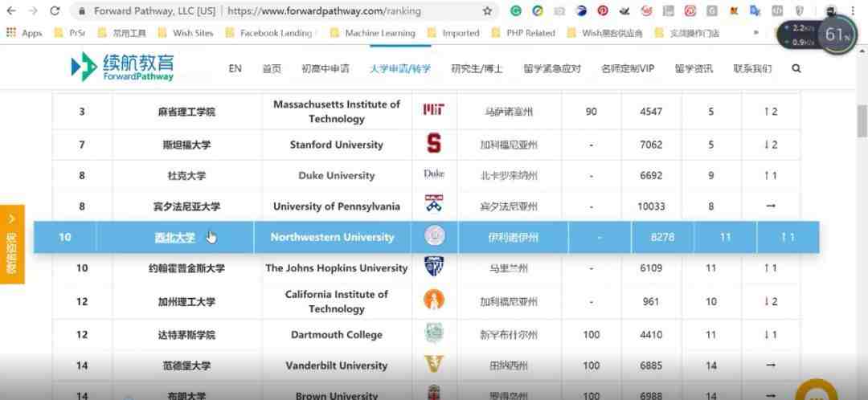868x400 pixels.
Task: Click the 北卡罗来纳州 state cell
Action: 508,176
